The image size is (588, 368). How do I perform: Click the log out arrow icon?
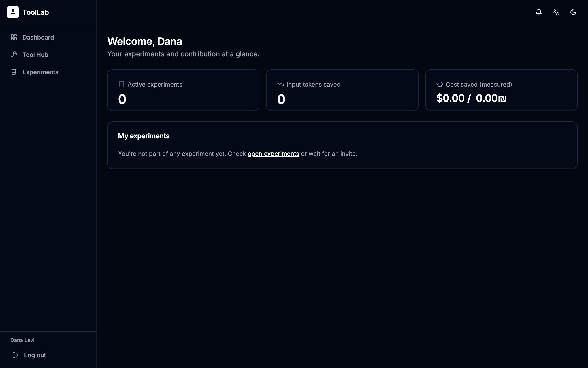pyautogui.click(x=16, y=355)
